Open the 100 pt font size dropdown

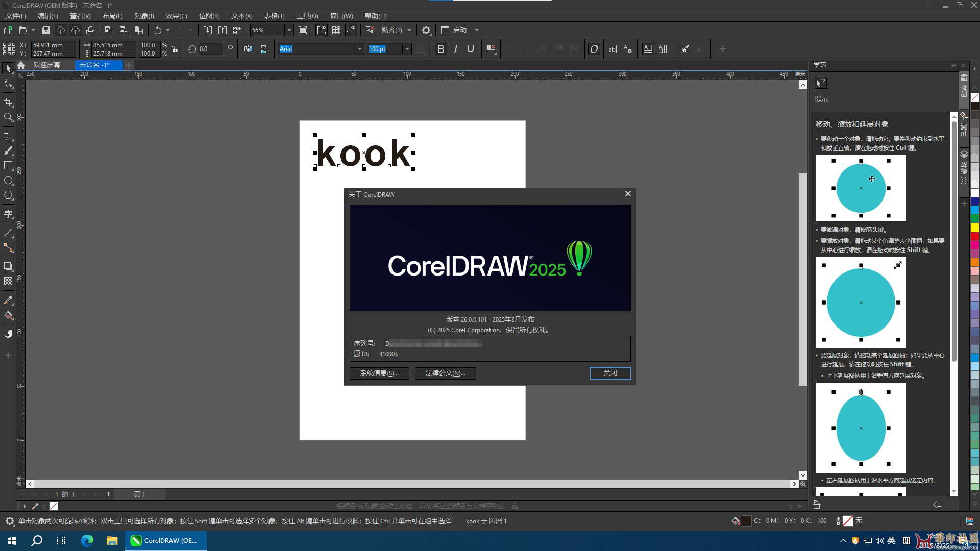coord(407,49)
